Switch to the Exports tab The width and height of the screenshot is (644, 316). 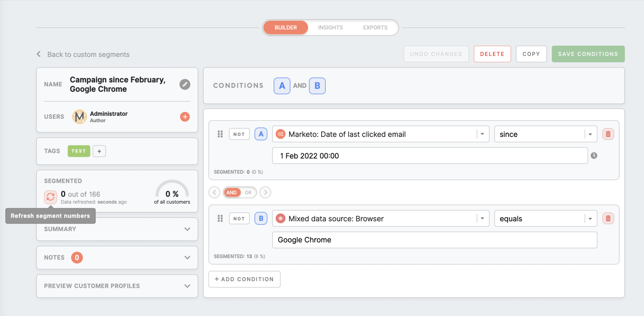pyautogui.click(x=375, y=28)
